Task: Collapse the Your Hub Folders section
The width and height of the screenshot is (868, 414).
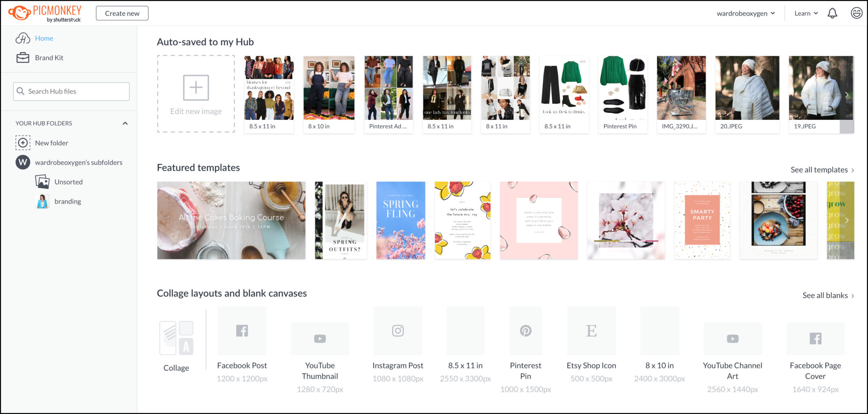Action: click(125, 123)
